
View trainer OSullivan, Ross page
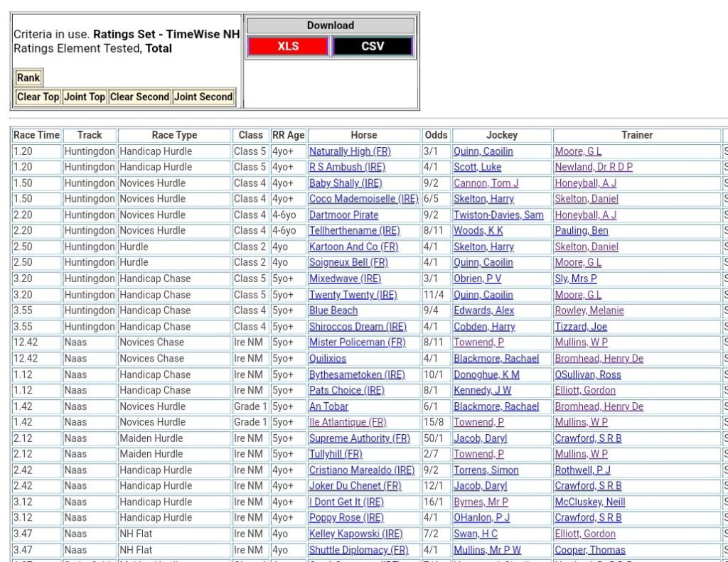tap(587, 374)
